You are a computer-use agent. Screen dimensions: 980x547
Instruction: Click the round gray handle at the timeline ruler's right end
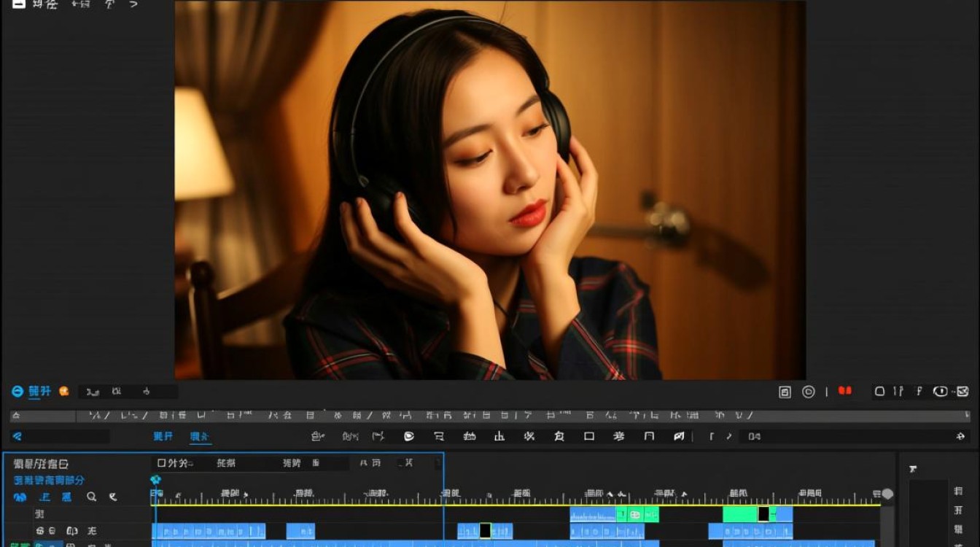tap(887, 494)
